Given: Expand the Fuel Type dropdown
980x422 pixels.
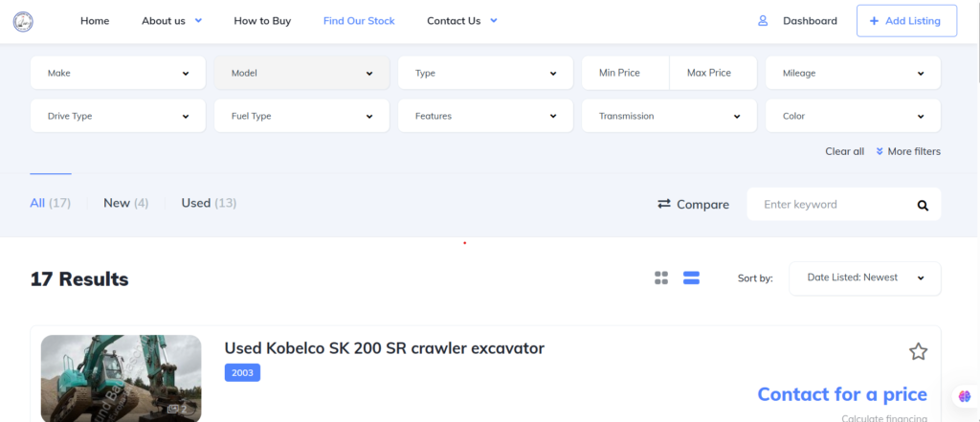Looking at the screenshot, I should [x=301, y=117].
